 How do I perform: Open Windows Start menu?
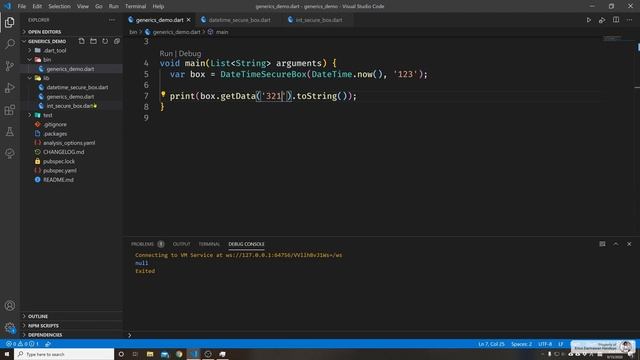point(7,354)
